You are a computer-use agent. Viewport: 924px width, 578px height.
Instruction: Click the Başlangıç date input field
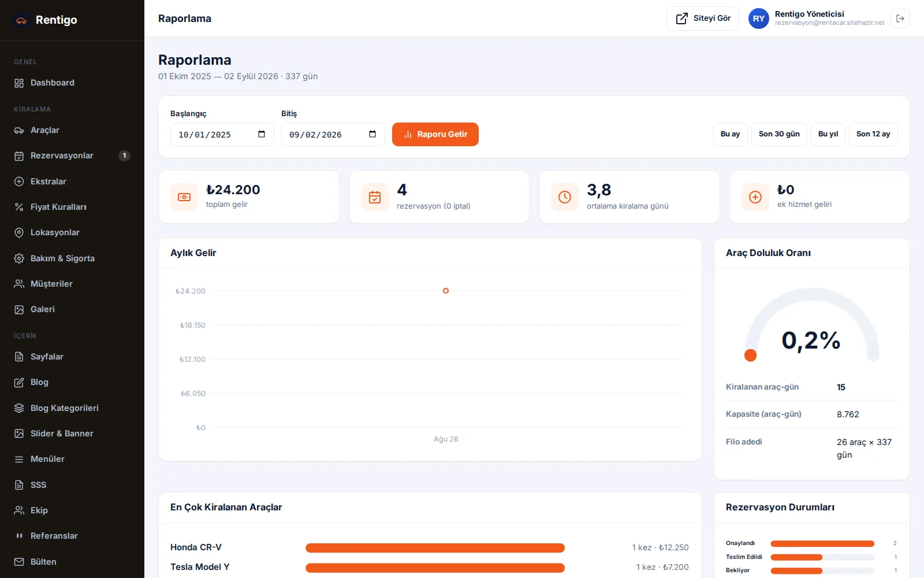222,135
